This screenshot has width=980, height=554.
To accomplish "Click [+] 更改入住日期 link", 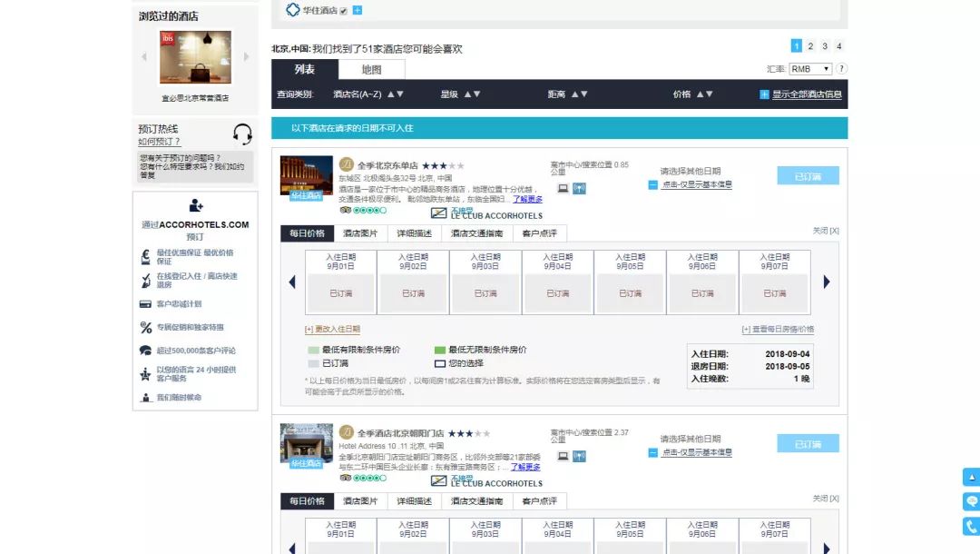I will [332, 329].
